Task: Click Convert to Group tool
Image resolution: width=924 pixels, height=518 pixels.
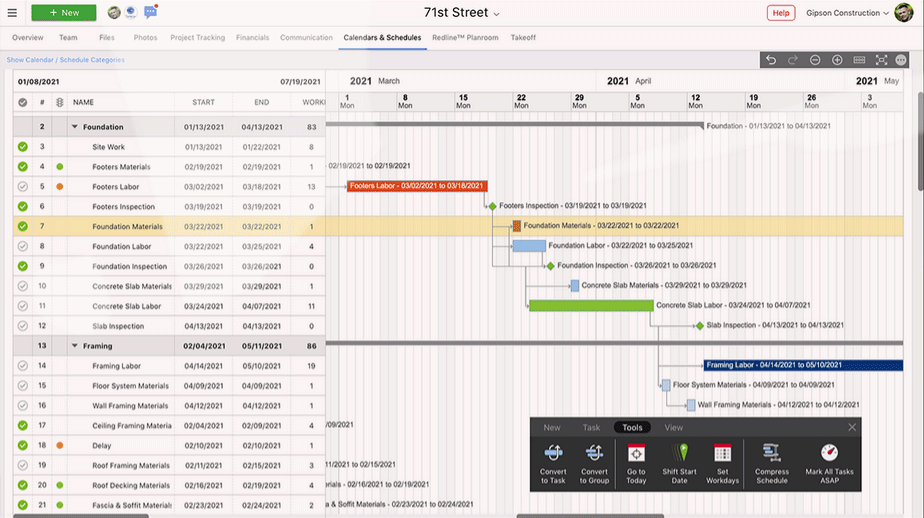Action: (x=594, y=464)
